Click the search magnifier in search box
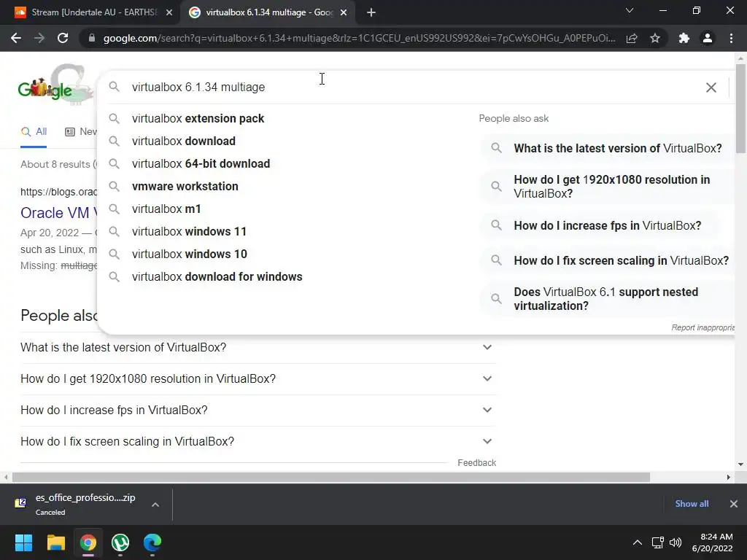The image size is (747, 560). pos(114,87)
